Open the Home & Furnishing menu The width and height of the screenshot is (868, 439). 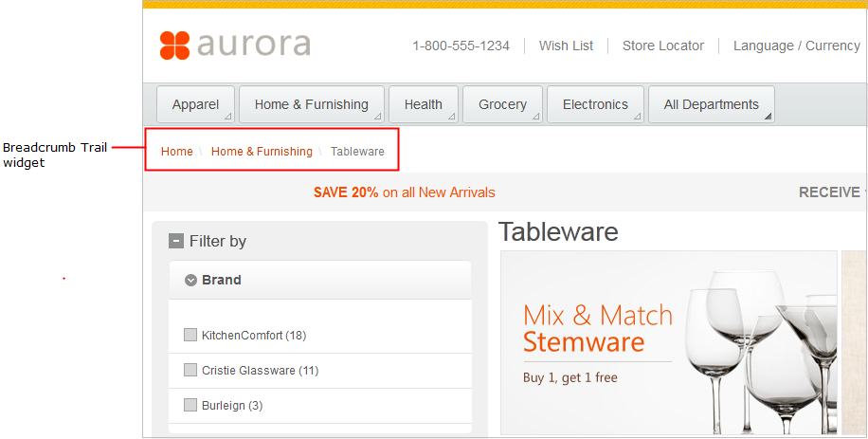pyautogui.click(x=312, y=104)
